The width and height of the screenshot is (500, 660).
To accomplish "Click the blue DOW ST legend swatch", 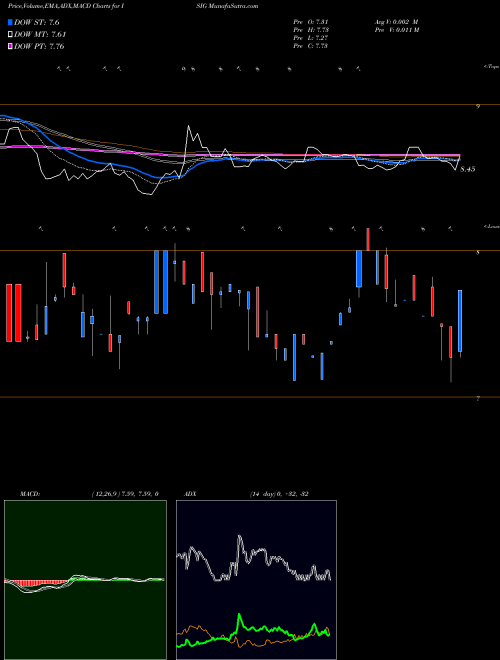I will click(x=11, y=22).
